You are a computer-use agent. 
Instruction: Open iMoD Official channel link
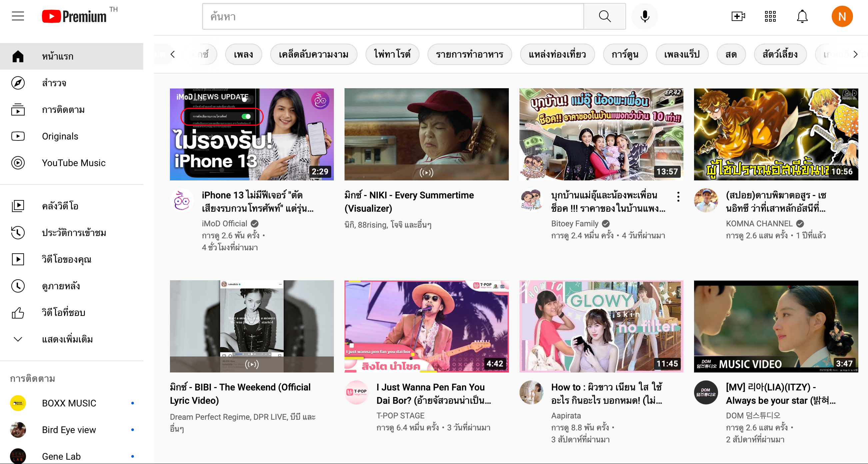coord(224,224)
